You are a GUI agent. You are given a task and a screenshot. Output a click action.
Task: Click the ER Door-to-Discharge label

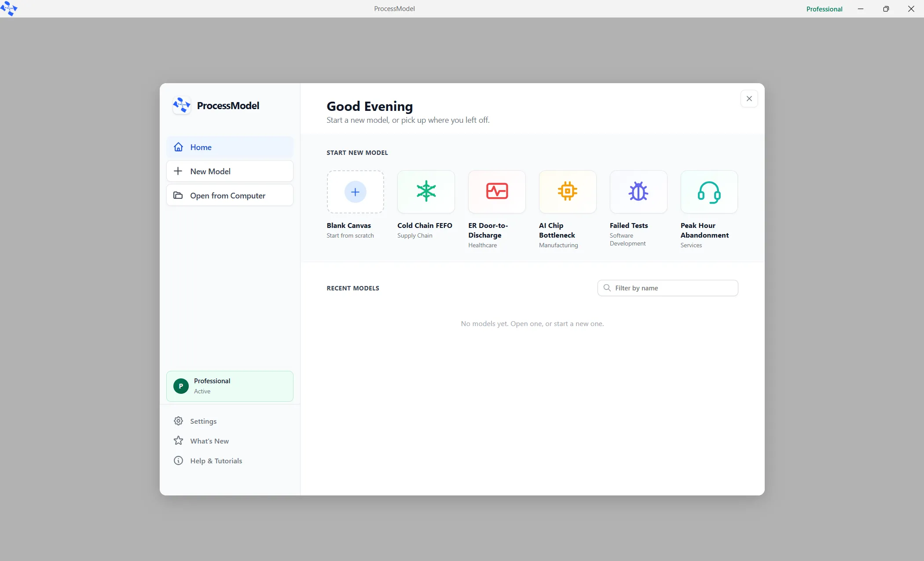pos(488,230)
